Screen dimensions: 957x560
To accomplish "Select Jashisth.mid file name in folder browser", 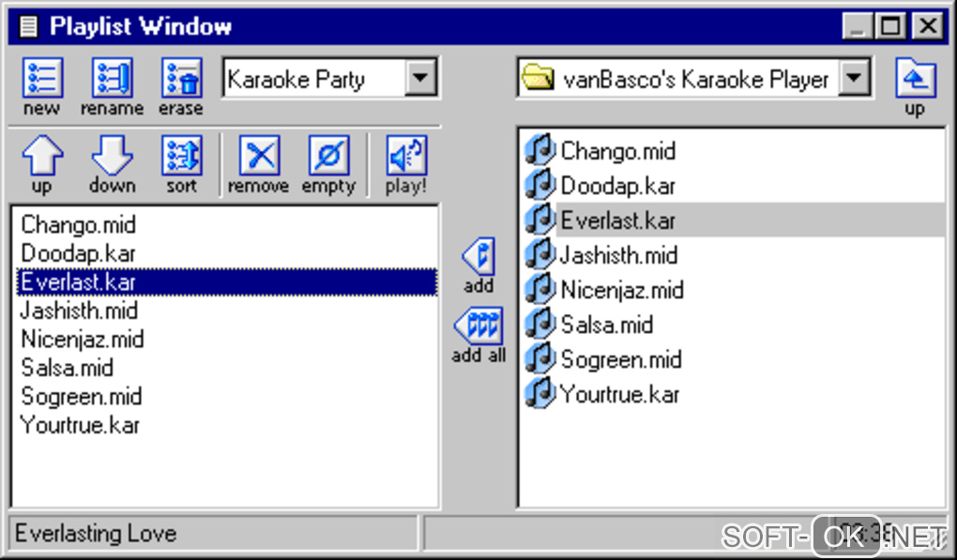I will (x=619, y=255).
